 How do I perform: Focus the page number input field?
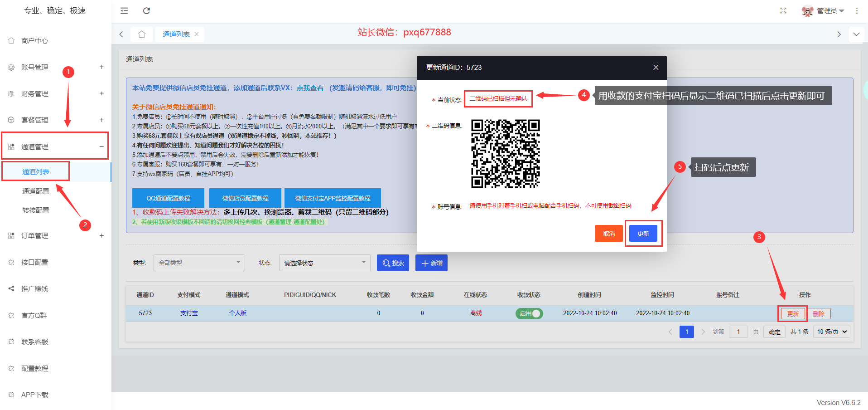point(738,332)
